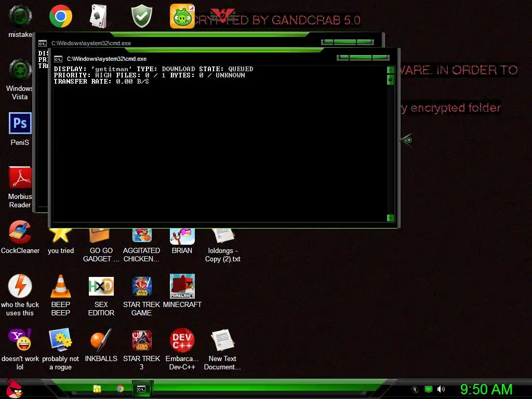Open the 'New Text Document' file icon

(222, 350)
